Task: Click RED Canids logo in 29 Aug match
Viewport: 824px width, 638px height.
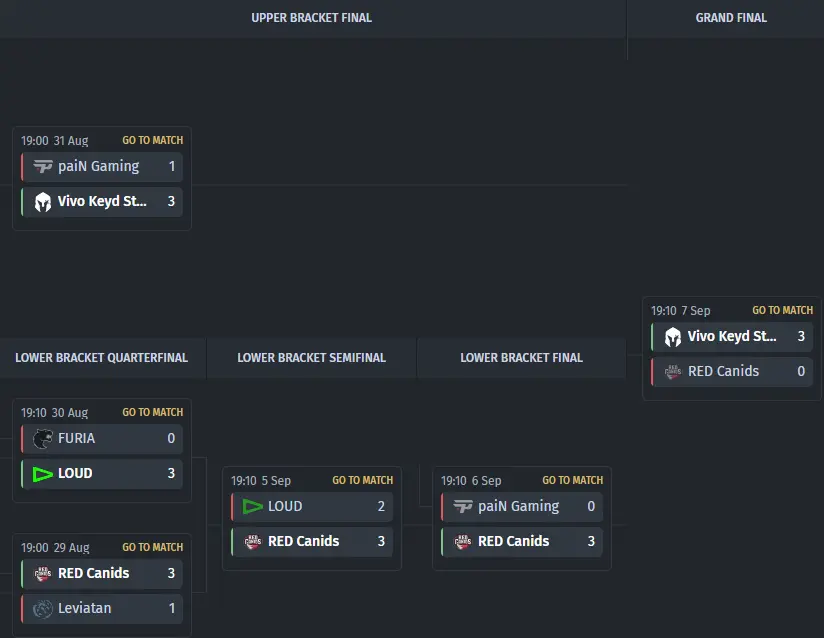Action: [42, 574]
